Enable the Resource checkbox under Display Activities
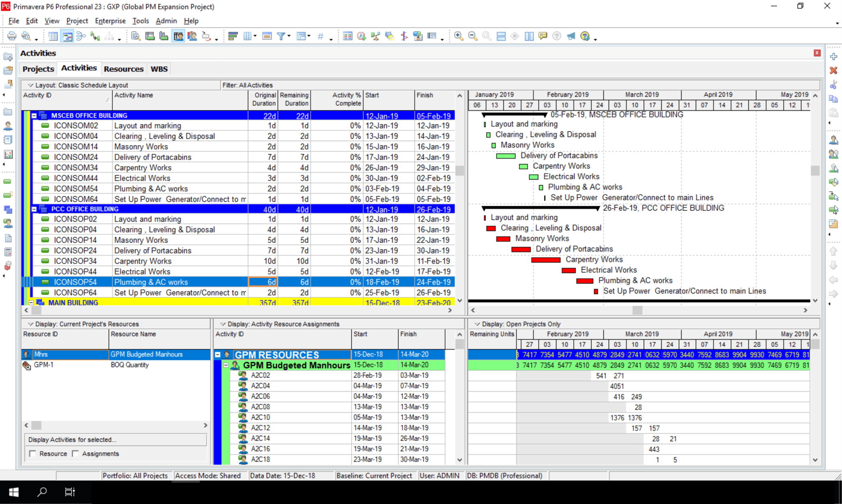This screenshot has height=504, width=842. (x=33, y=453)
